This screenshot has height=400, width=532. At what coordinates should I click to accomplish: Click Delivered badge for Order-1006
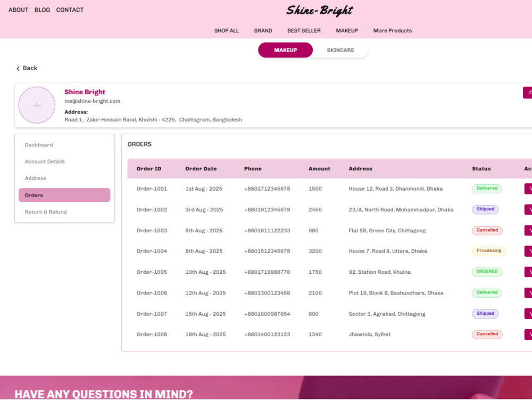point(487,293)
